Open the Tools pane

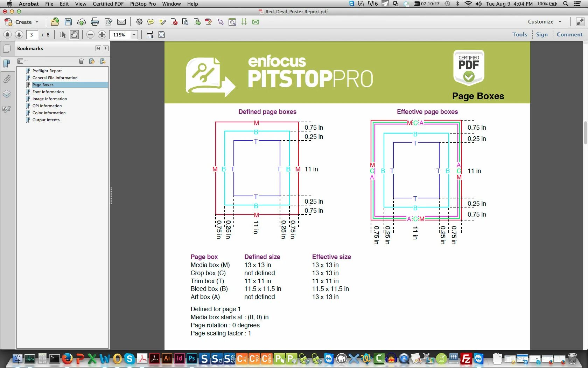click(520, 34)
